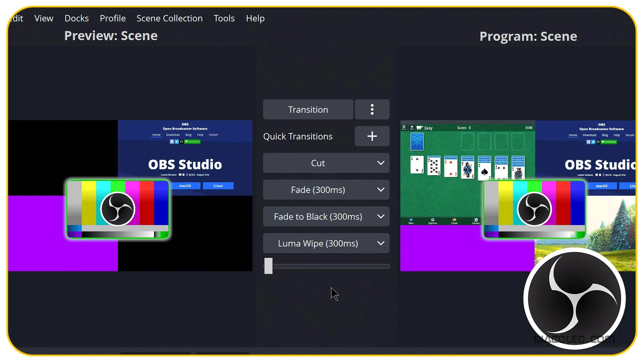
Task: Click the Fade to Black (300ms) transition
Action: pos(318,217)
